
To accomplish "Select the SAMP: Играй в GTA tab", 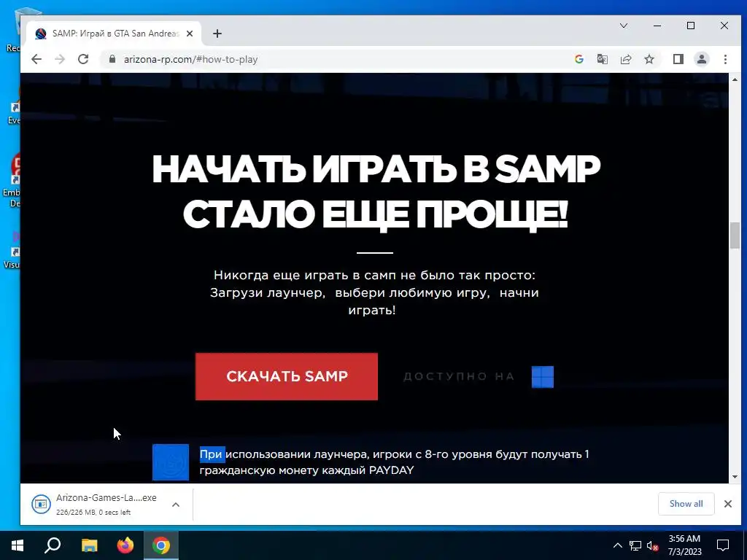I will [x=113, y=34].
